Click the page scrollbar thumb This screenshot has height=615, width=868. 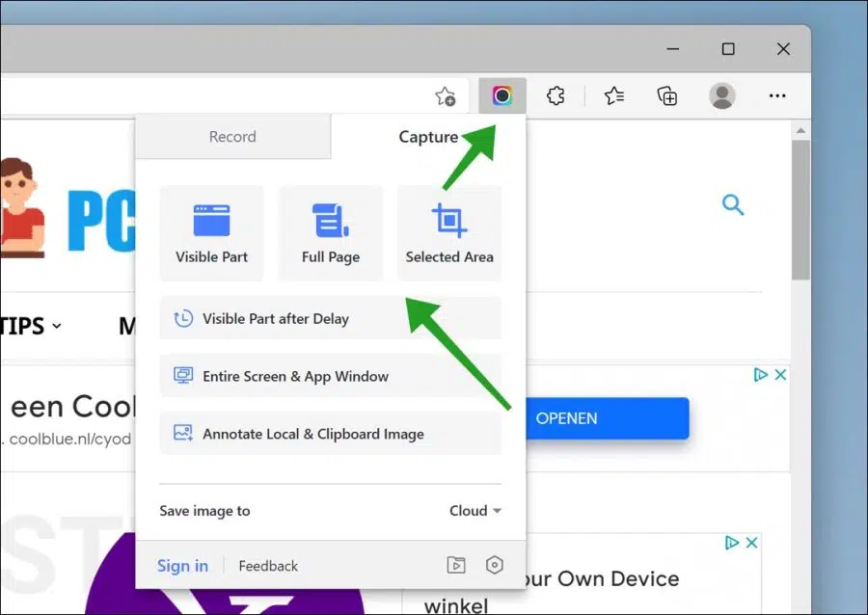pyautogui.click(x=800, y=210)
